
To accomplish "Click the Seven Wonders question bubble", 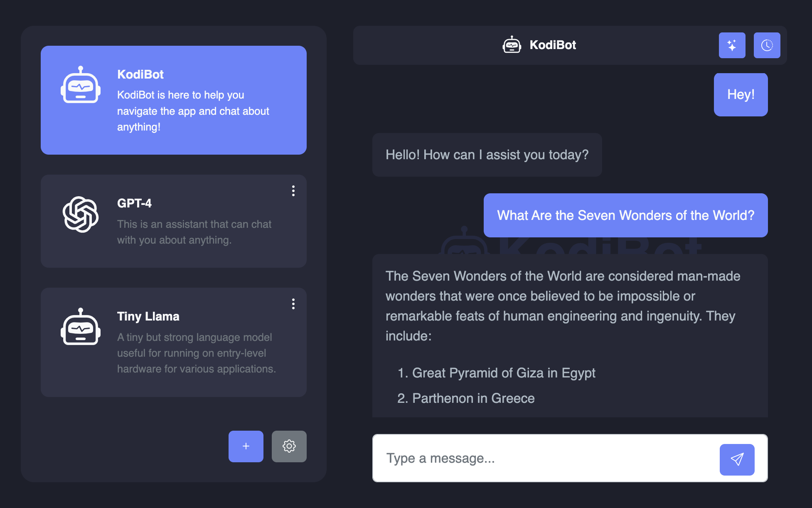I will pyautogui.click(x=625, y=215).
